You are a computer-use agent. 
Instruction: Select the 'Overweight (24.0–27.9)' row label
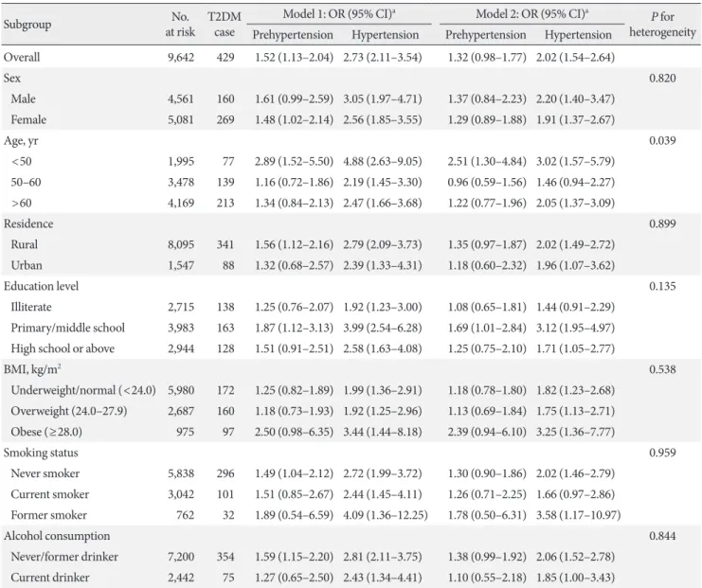click(x=69, y=411)
